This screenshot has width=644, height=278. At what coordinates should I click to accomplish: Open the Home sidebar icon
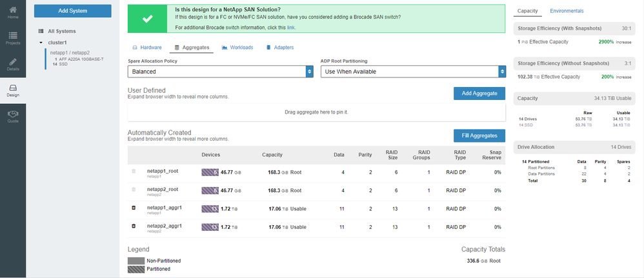click(x=13, y=11)
